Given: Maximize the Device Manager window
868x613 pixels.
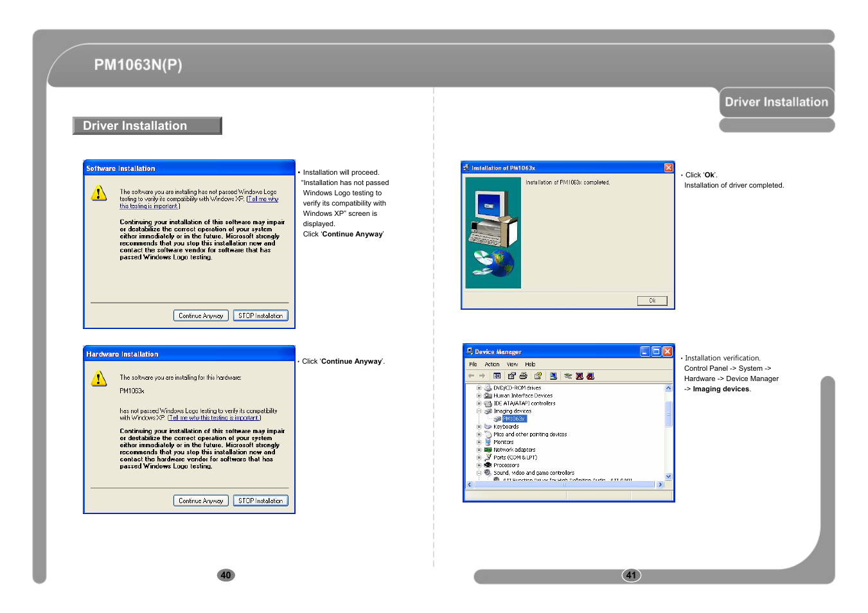Looking at the screenshot, I should click(656, 351).
